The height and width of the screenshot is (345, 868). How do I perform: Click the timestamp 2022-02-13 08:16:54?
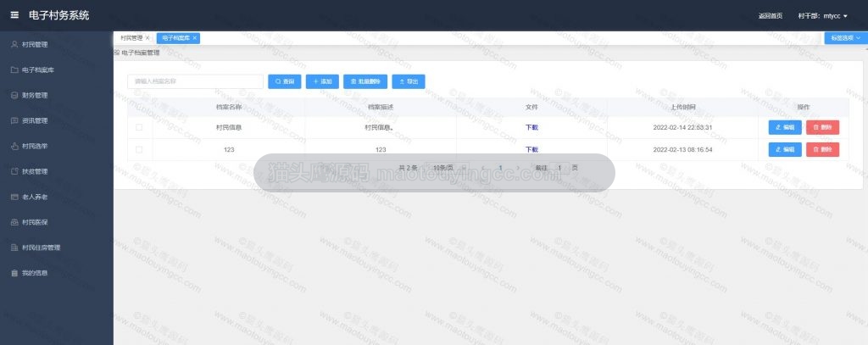[x=682, y=149]
